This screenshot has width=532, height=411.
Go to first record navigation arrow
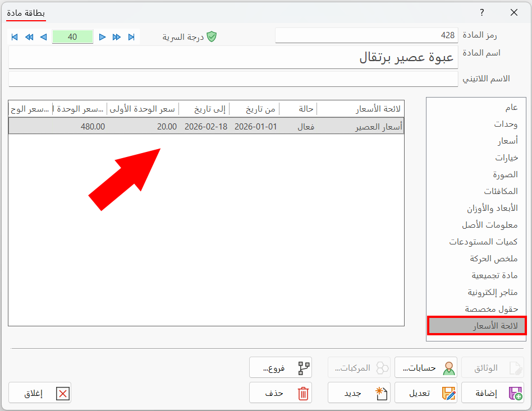click(x=15, y=37)
